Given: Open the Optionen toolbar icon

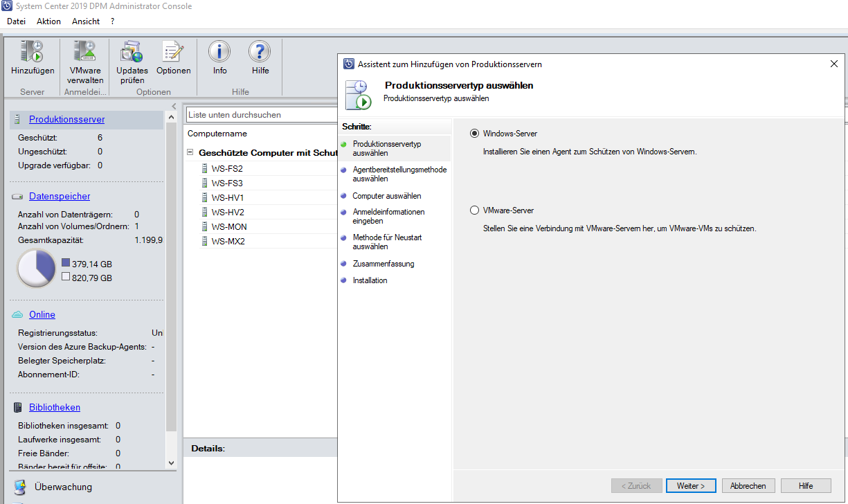Looking at the screenshot, I should (x=173, y=52).
